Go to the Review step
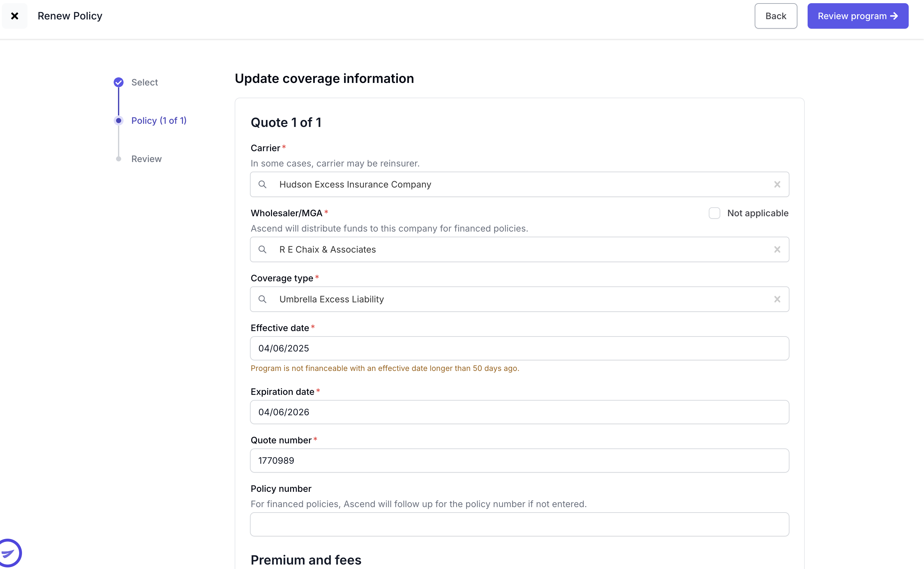 click(146, 159)
